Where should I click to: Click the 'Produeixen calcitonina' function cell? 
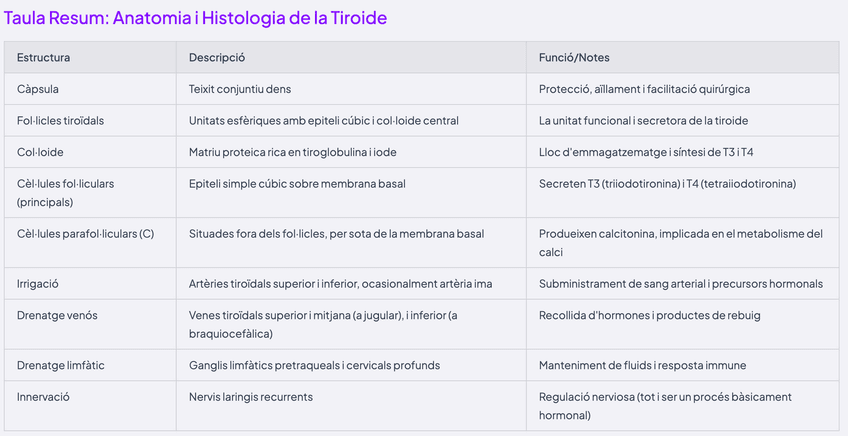click(680, 242)
